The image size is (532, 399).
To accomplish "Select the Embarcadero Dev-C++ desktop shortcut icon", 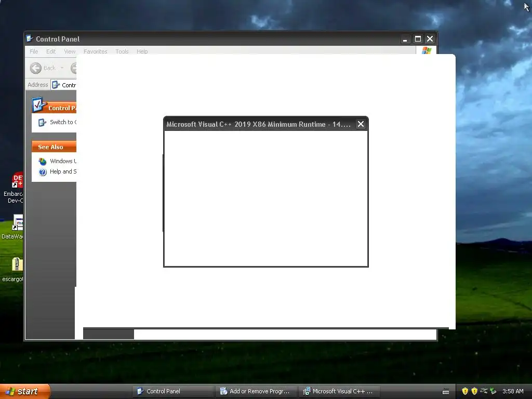I will point(17,180).
